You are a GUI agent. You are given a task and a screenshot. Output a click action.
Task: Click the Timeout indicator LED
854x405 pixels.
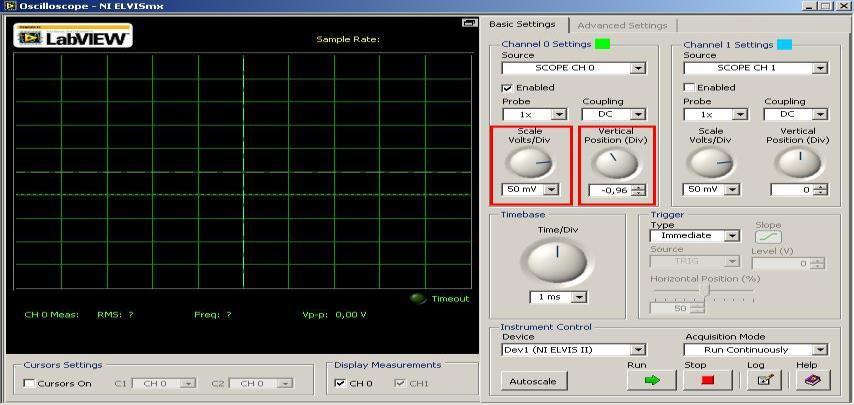pyautogui.click(x=418, y=298)
